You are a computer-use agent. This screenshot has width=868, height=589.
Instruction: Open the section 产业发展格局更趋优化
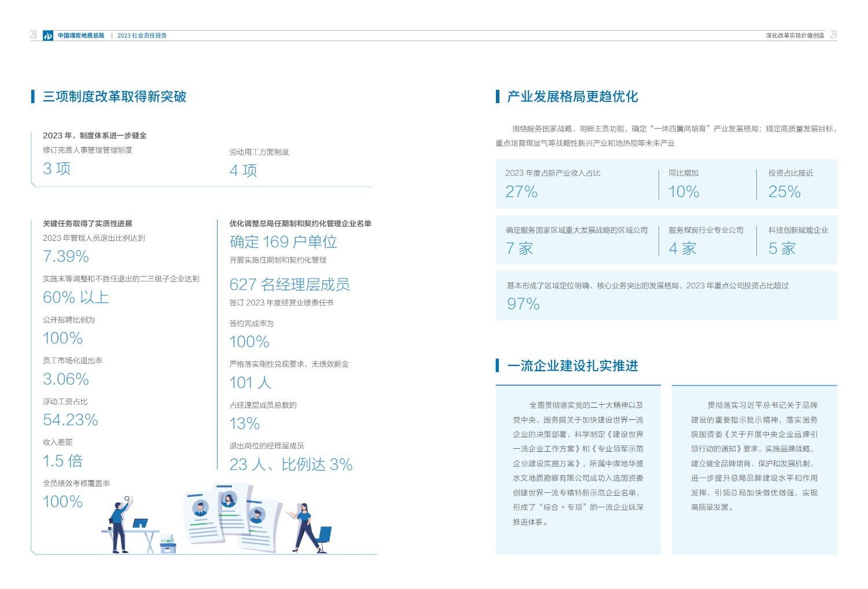tap(573, 96)
